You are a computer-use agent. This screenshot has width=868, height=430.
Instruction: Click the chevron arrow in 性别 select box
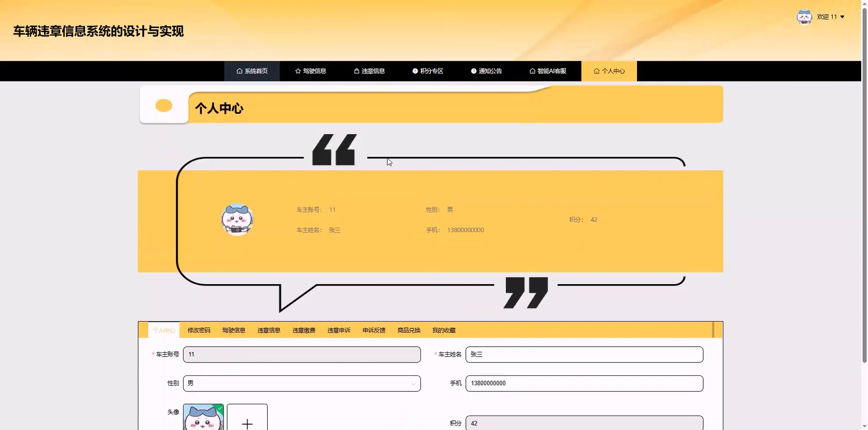click(413, 384)
